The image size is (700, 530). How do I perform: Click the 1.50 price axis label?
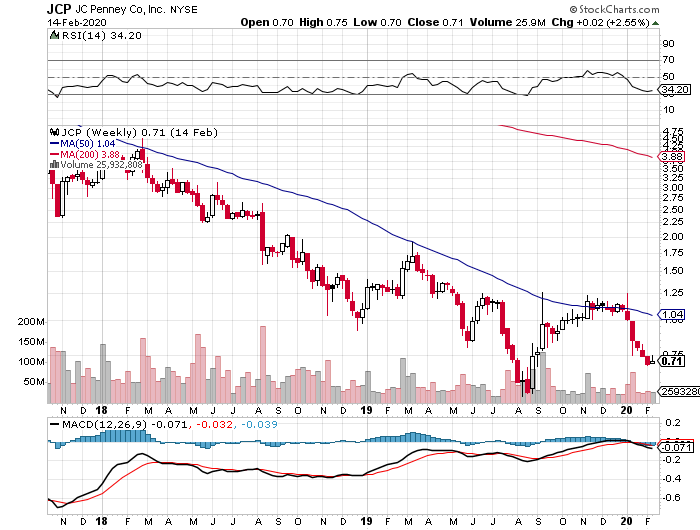point(673,271)
